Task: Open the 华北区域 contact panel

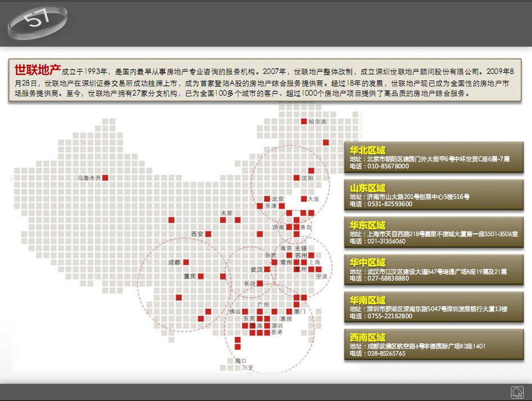Action: tap(434, 157)
